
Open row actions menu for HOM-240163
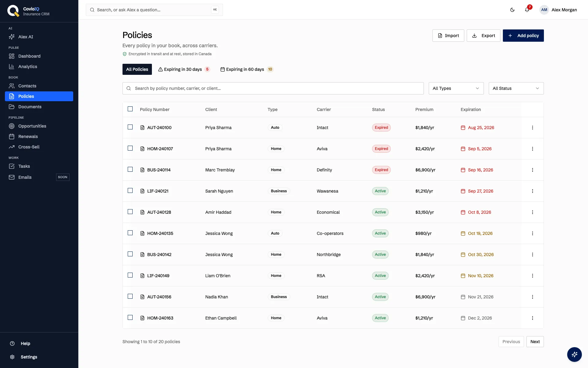pos(532,318)
